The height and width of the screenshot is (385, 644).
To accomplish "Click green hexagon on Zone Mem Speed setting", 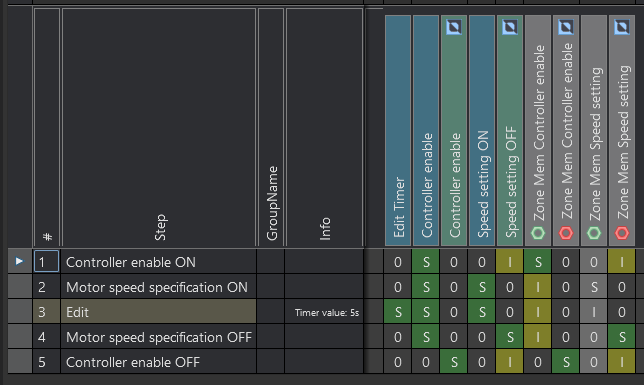I will (593, 233).
